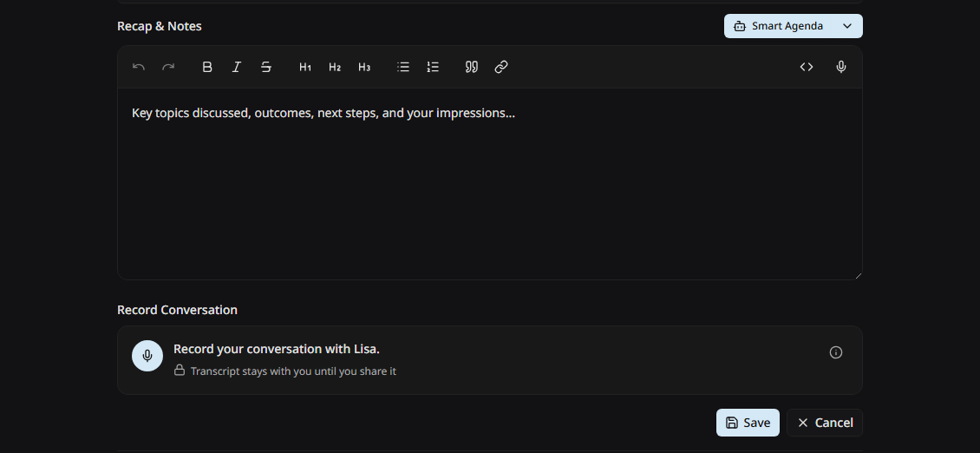Click the 'Recap & Notes' heading

point(160,26)
